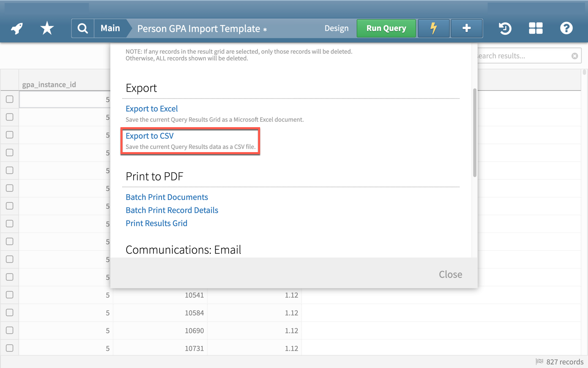Screen dimensions: 588x368
Task: Clear the search results field
Action: (575, 56)
